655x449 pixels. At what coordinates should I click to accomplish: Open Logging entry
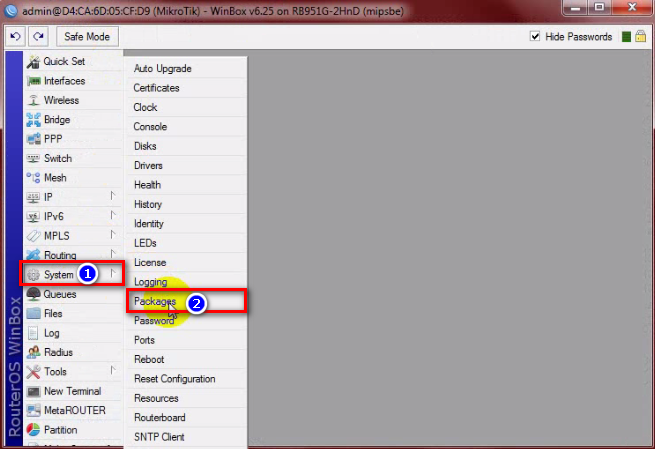pos(187,282)
